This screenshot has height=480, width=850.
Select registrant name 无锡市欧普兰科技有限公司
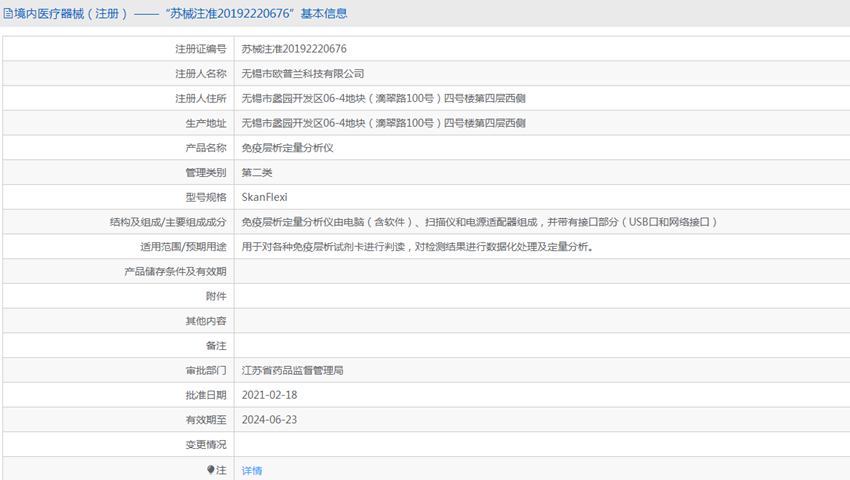[302, 74]
